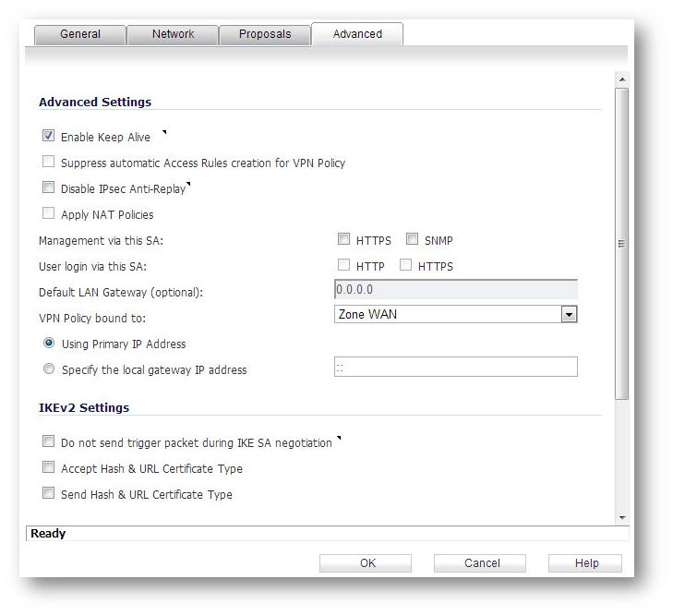Click the Advanced Settings heading
The height and width of the screenshot is (616, 673).
pos(95,103)
